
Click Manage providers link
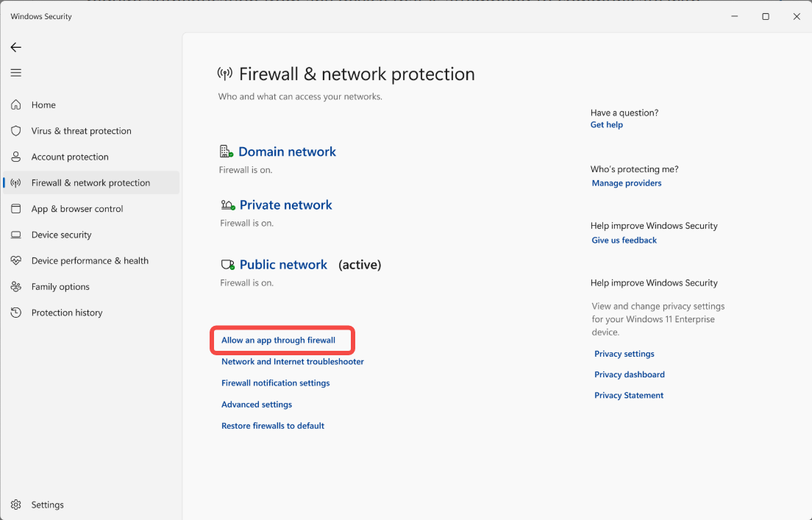point(627,183)
